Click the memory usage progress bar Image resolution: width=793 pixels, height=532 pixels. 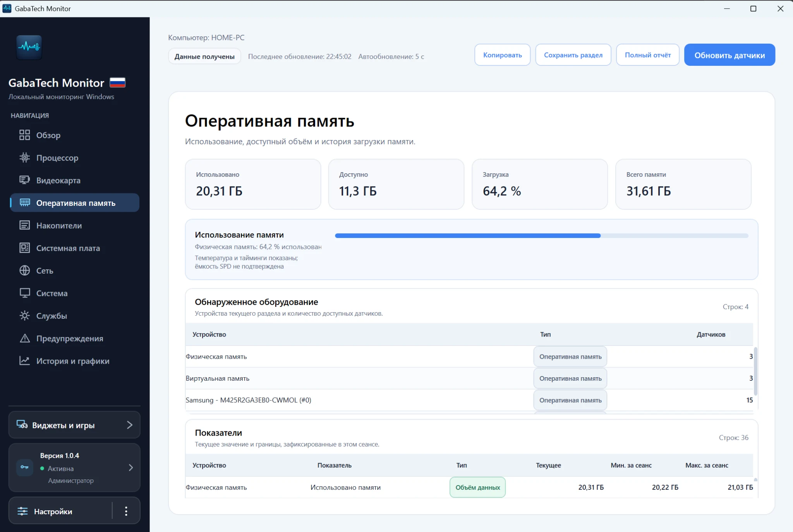point(541,236)
